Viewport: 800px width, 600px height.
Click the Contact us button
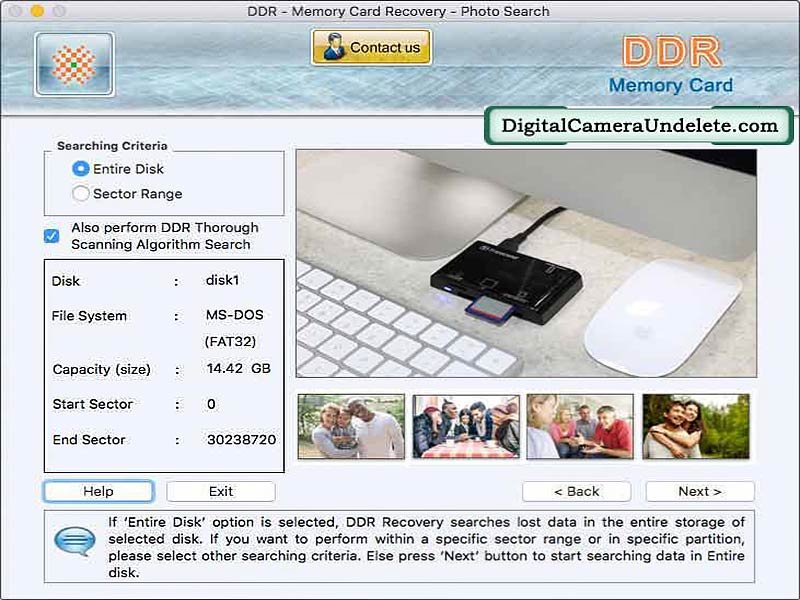coord(371,47)
